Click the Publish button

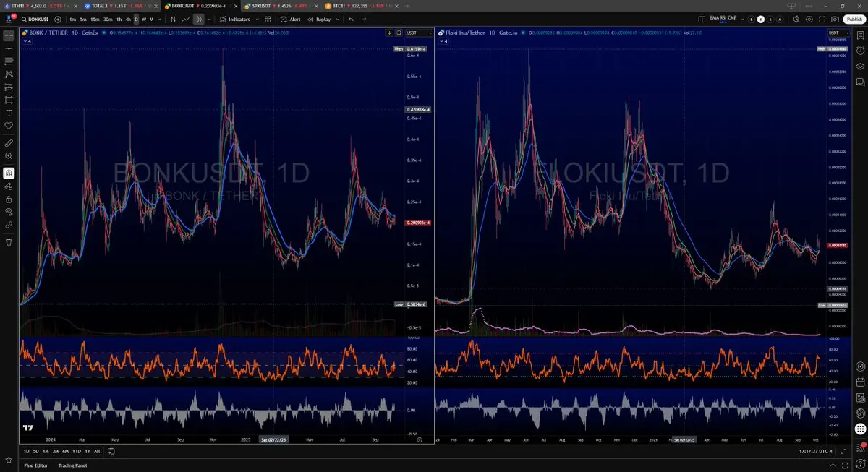854,19
